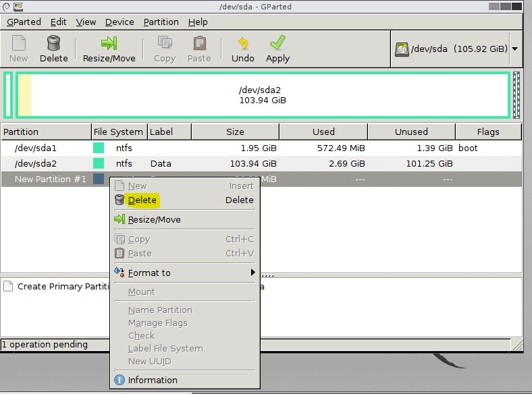Image resolution: width=532 pixels, height=394 pixels.
Task: Click the Used column header
Action: click(x=323, y=132)
